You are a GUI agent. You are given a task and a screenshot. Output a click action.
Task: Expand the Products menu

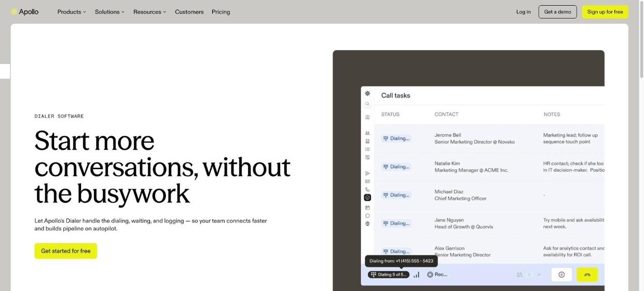pos(72,12)
